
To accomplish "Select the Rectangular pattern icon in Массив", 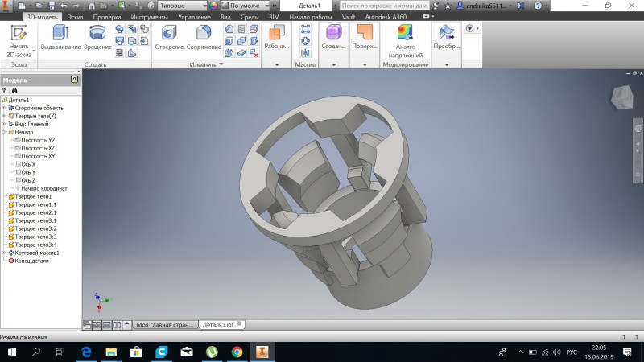I will [305, 29].
